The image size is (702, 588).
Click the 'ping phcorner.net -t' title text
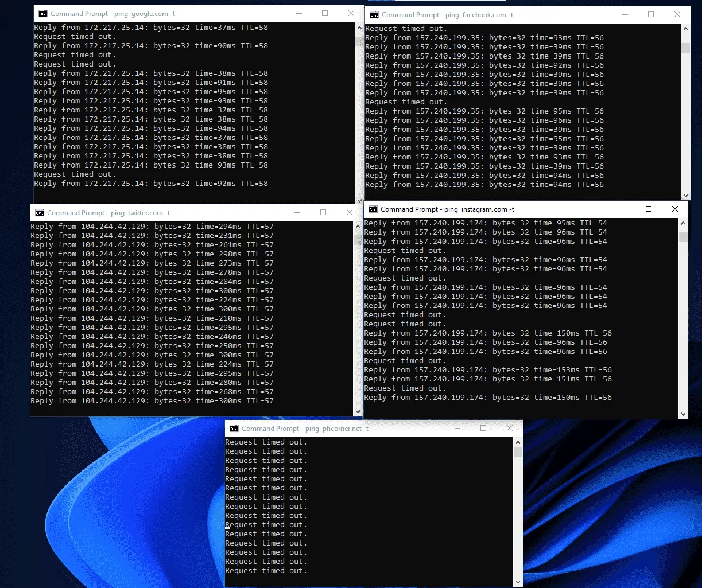(337, 429)
